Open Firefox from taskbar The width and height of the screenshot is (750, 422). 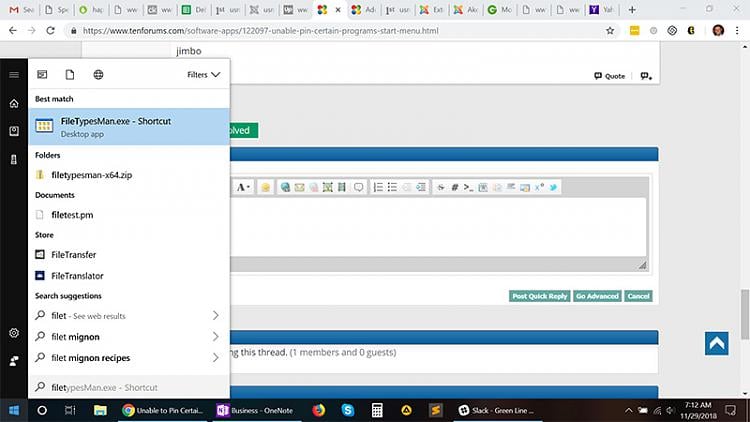[319, 410]
